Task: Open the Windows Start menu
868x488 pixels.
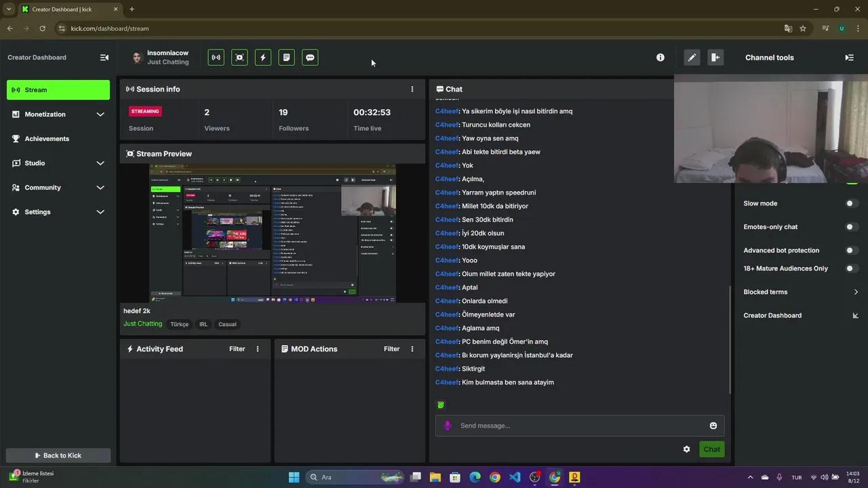Action: pos(294,477)
